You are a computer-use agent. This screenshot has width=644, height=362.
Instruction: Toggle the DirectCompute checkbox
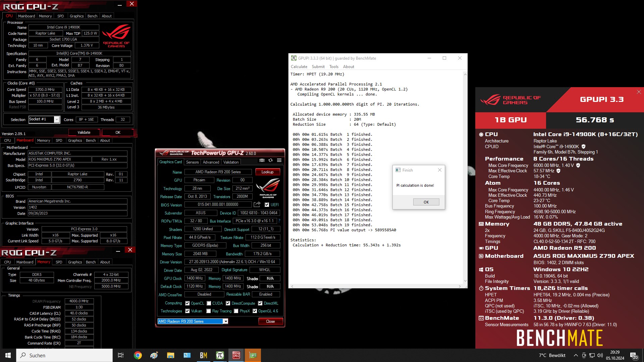click(228, 303)
